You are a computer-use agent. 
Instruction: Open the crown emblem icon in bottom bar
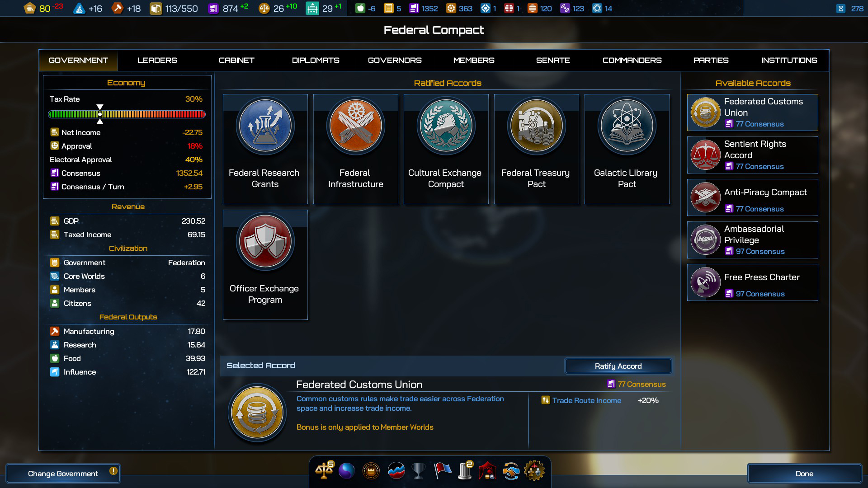pos(371,471)
